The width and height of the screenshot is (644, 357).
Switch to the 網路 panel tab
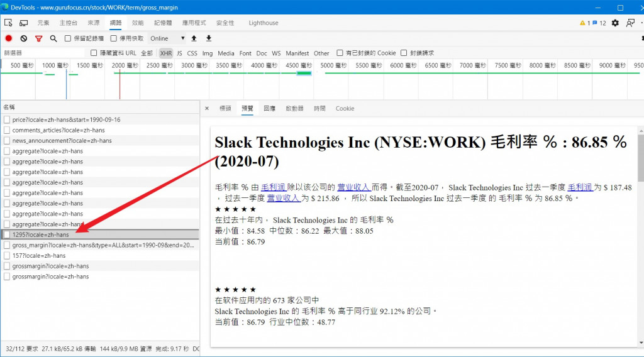(x=116, y=23)
